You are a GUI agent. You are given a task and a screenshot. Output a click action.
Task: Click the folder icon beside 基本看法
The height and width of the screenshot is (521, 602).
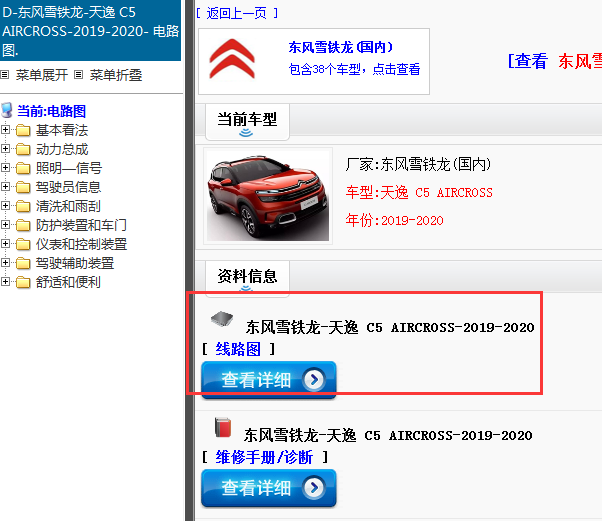[x=23, y=130]
